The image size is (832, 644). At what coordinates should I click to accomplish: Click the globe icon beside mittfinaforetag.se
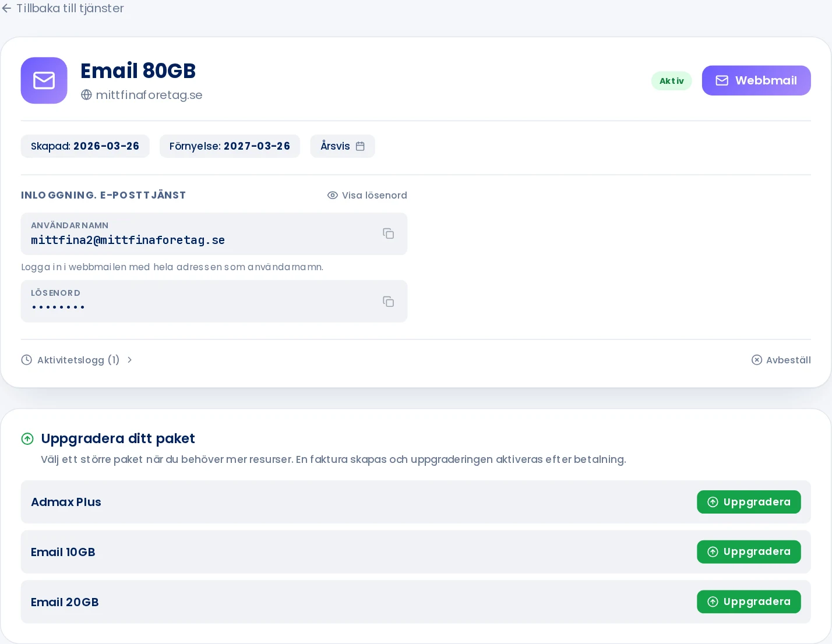click(x=86, y=95)
